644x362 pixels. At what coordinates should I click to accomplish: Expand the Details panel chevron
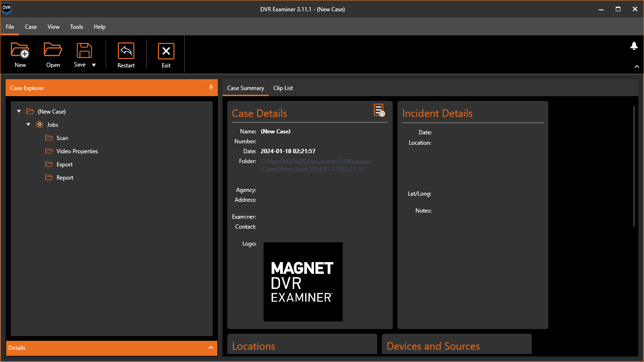click(211, 347)
